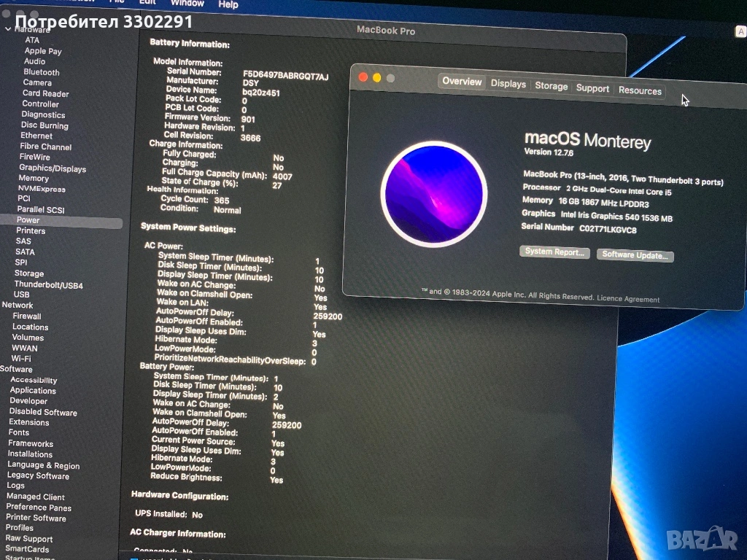The height and width of the screenshot is (560, 747).
Task: Open the Licence Agreement link
Action: [628, 299]
